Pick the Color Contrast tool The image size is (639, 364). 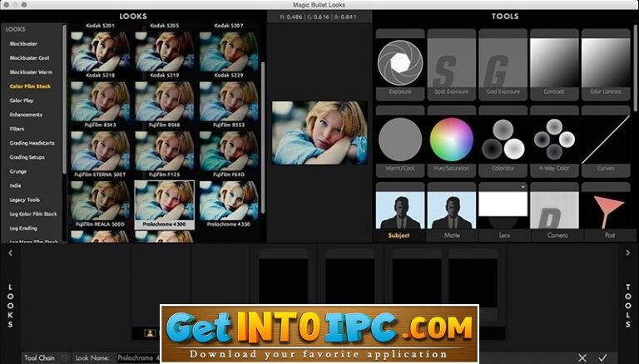tap(606, 64)
